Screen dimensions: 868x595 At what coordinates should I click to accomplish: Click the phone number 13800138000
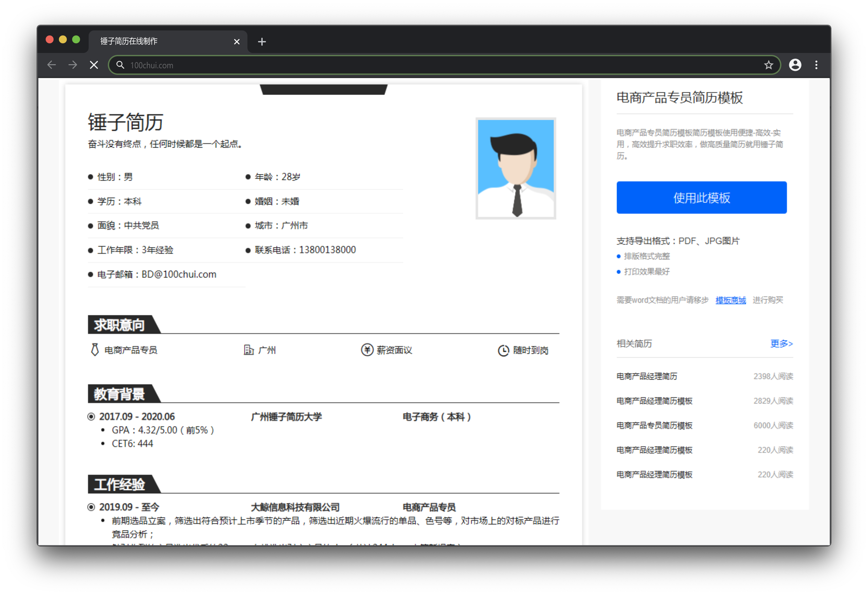pos(327,250)
